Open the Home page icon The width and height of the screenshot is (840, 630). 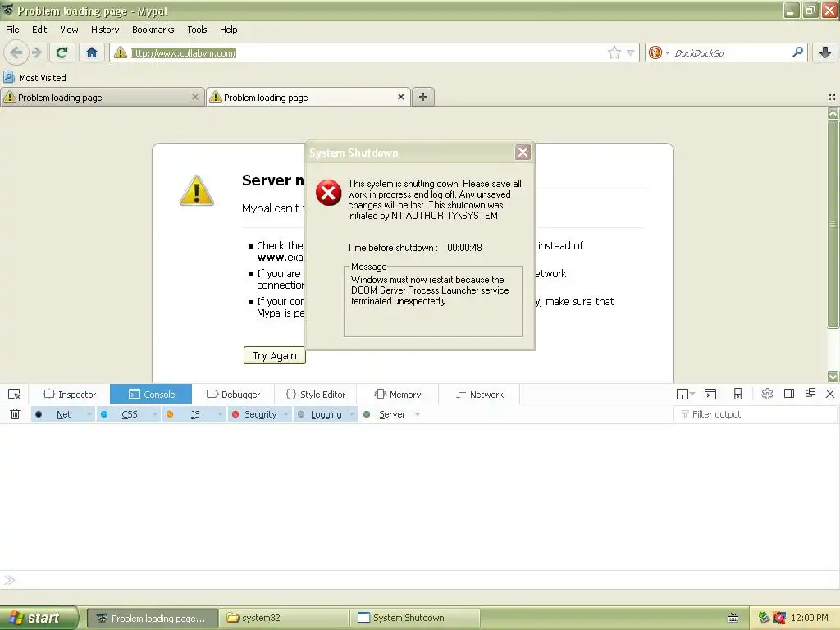click(x=92, y=52)
